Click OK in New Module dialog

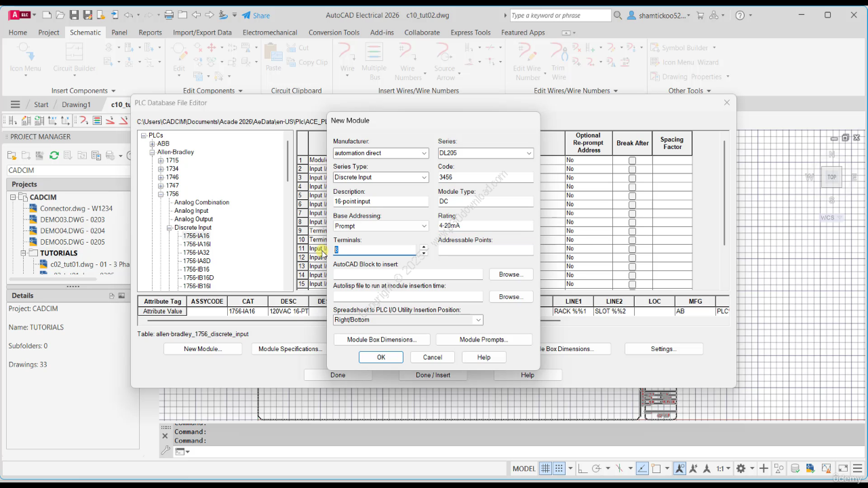point(380,357)
